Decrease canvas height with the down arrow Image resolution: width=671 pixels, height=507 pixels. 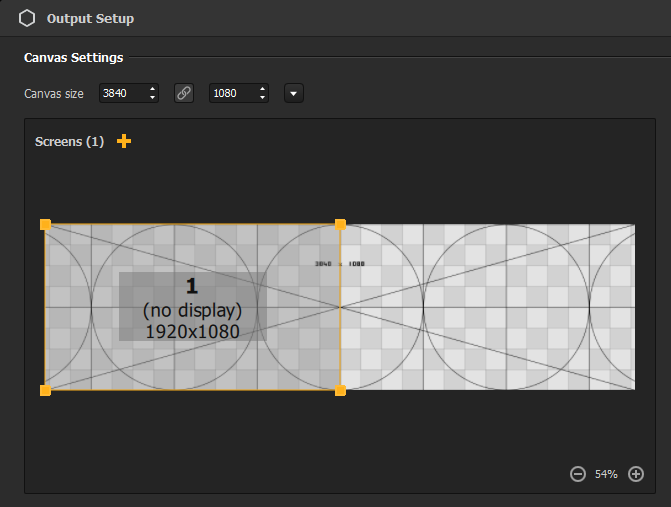tap(262, 98)
